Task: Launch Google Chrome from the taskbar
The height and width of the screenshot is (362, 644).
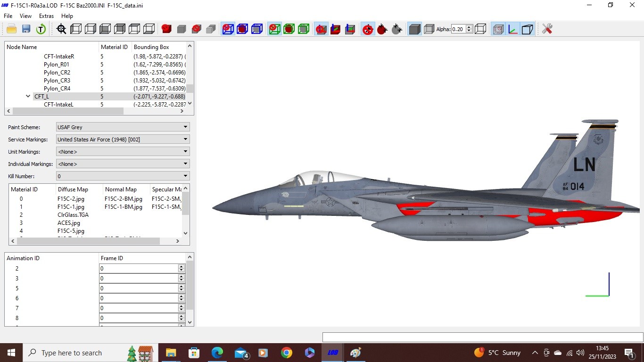Action: point(286,353)
